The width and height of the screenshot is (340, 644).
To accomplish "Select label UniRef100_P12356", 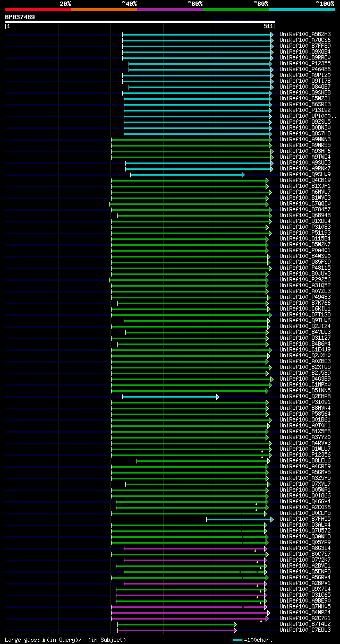I will pos(305,455).
